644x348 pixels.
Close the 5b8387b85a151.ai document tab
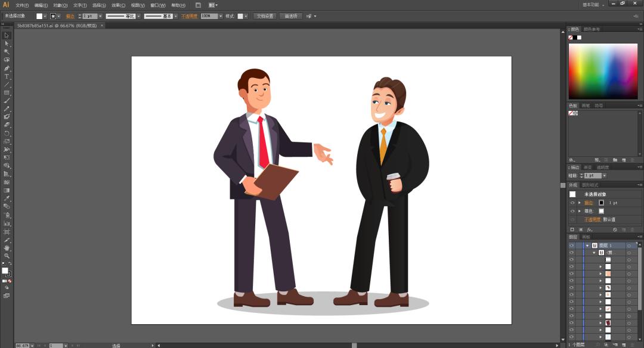[x=101, y=26]
